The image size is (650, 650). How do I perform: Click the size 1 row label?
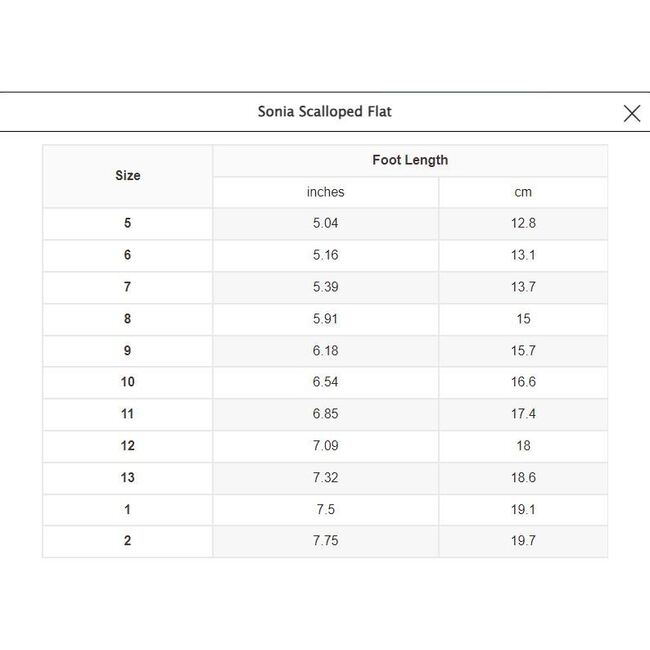click(x=128, y=509)
